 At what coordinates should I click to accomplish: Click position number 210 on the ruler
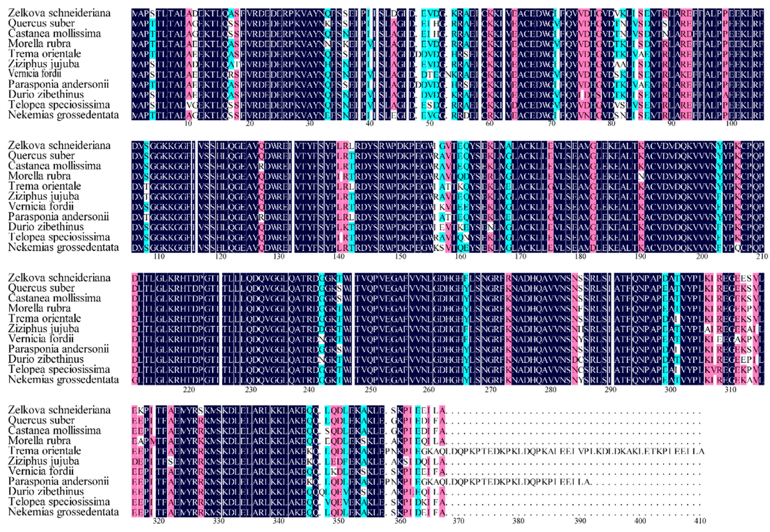tap(762, 256)
